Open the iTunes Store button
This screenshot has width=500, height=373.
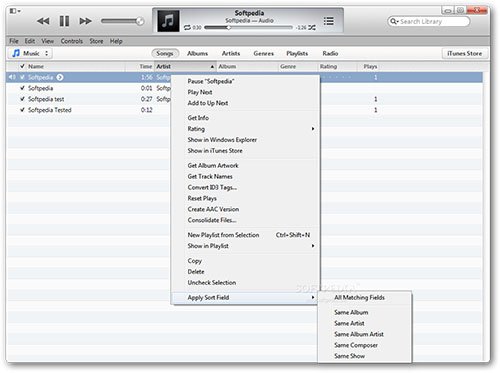pos(465,53)
